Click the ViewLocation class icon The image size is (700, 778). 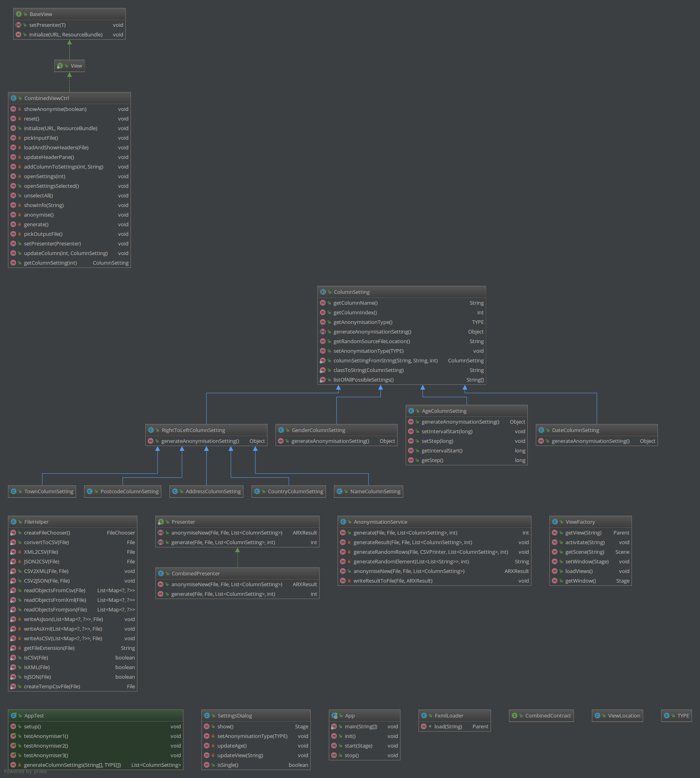tap(597, 716)
